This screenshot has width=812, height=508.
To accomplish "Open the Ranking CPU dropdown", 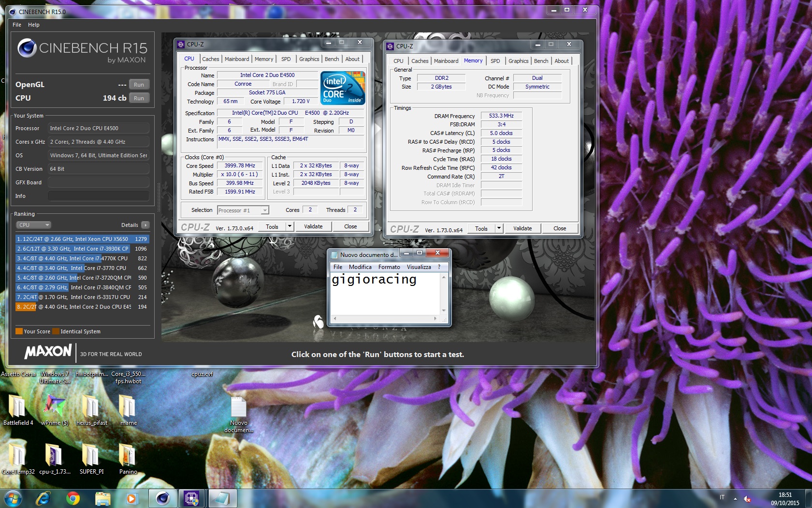I will pos(33,225).
